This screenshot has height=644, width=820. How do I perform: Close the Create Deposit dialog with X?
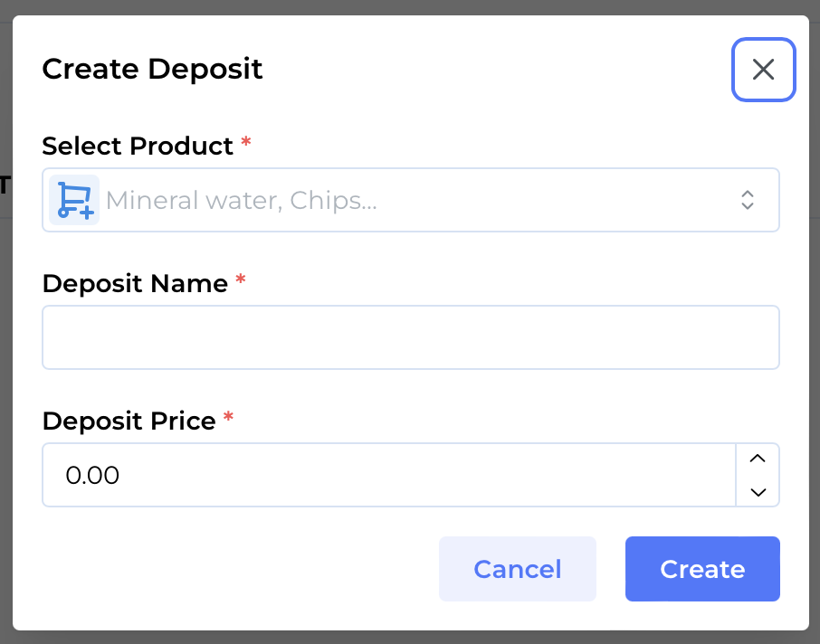763,70
